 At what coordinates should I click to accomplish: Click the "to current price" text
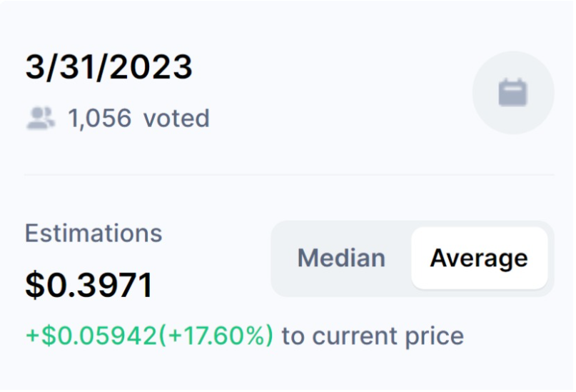(x=373, y=336)
